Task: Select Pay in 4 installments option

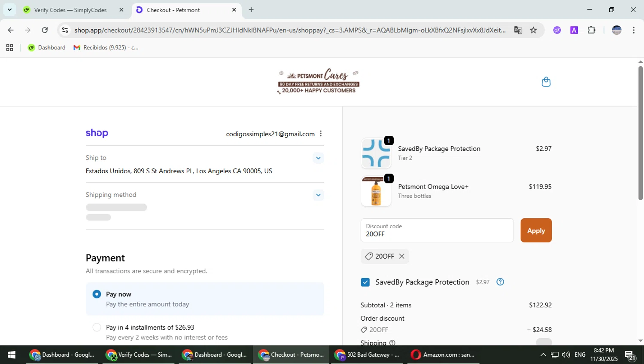Action: tap(97, 327)
